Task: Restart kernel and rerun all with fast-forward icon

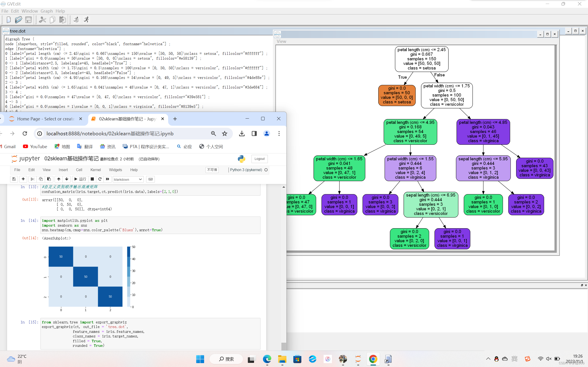Action: click(x=107, y=179)
